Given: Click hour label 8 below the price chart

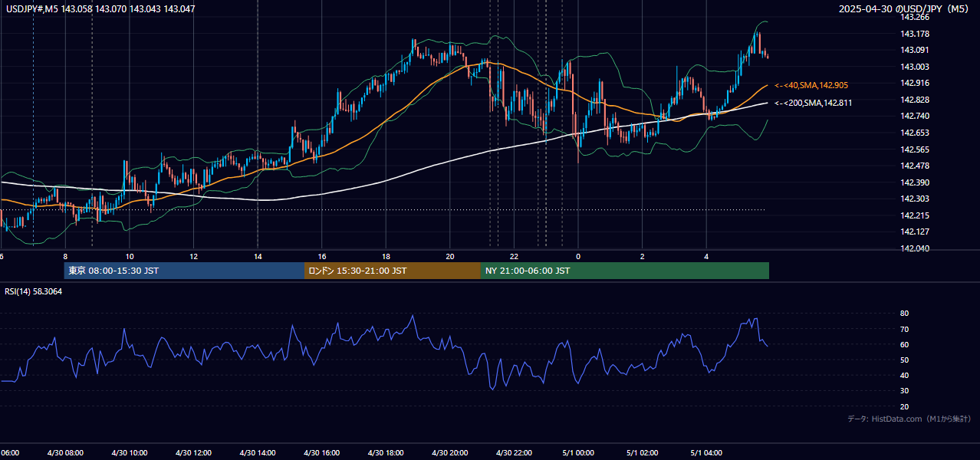Looking at the screenshot, I should pos(65,256).
